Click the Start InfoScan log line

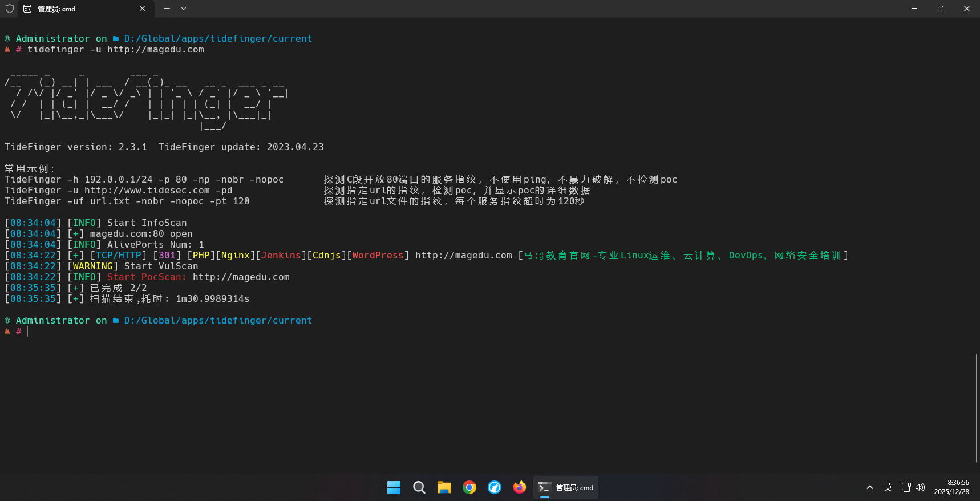96,223
